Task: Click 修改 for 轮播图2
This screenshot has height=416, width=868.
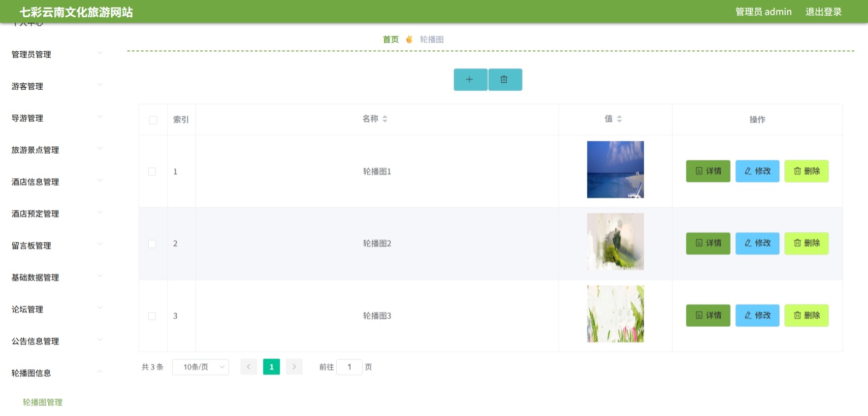Action: click(x=757, y=243)
